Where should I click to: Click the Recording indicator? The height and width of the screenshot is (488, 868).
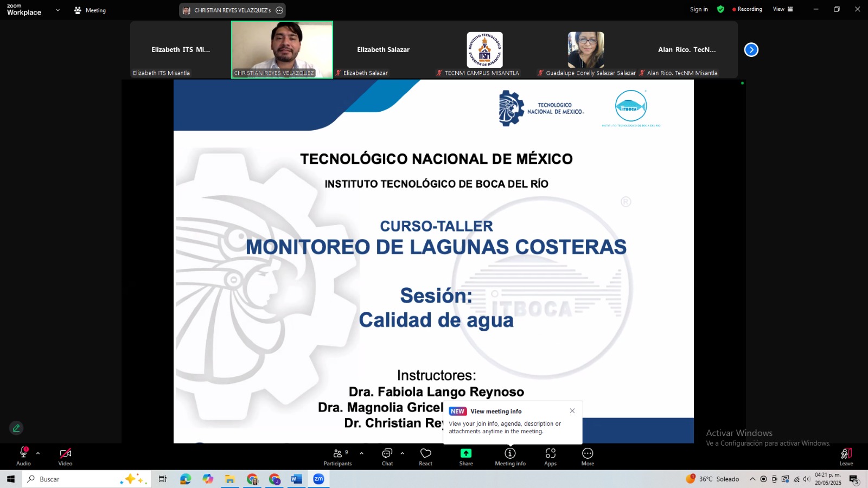click(747, 9)
